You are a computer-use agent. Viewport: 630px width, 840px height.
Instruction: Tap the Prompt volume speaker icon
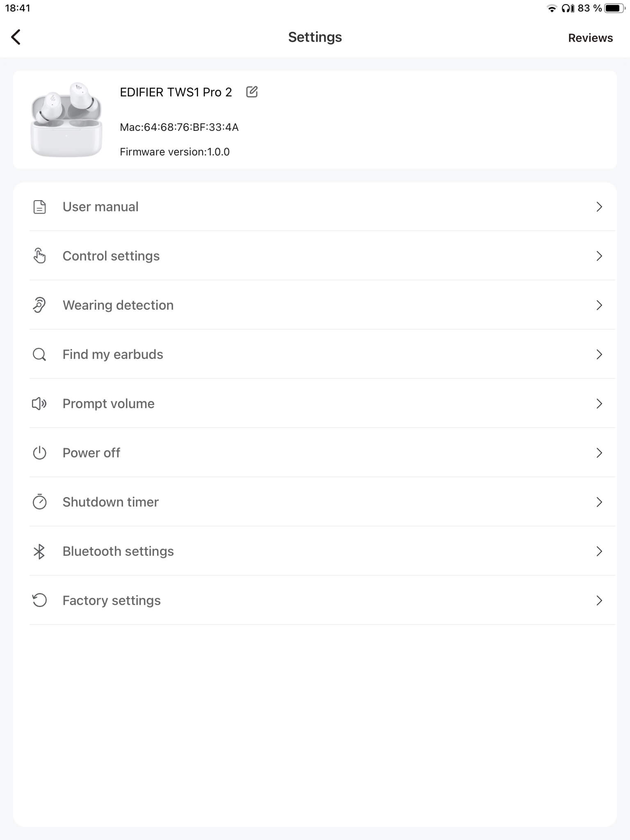pyautogui.click(x=39, y=404)
